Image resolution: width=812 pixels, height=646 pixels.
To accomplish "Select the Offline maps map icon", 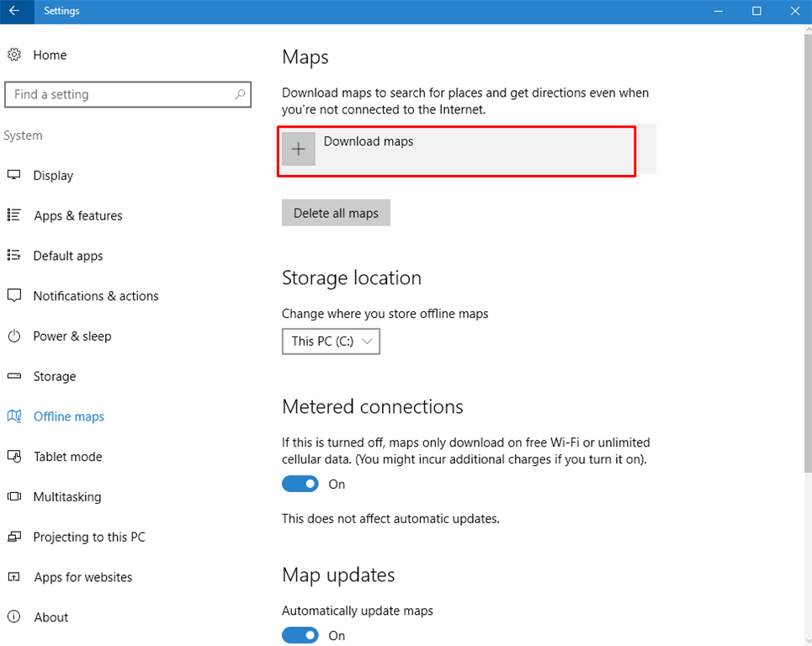I will point(14,416).
